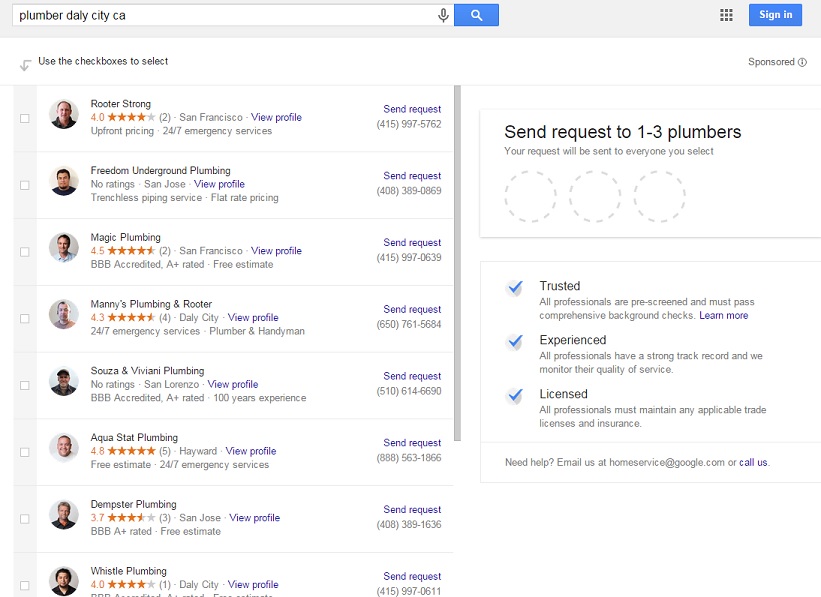Screen dimensions: 821x597
Task: Send request to Freedom Underground Plumbing
Action: tap(412, 175)
